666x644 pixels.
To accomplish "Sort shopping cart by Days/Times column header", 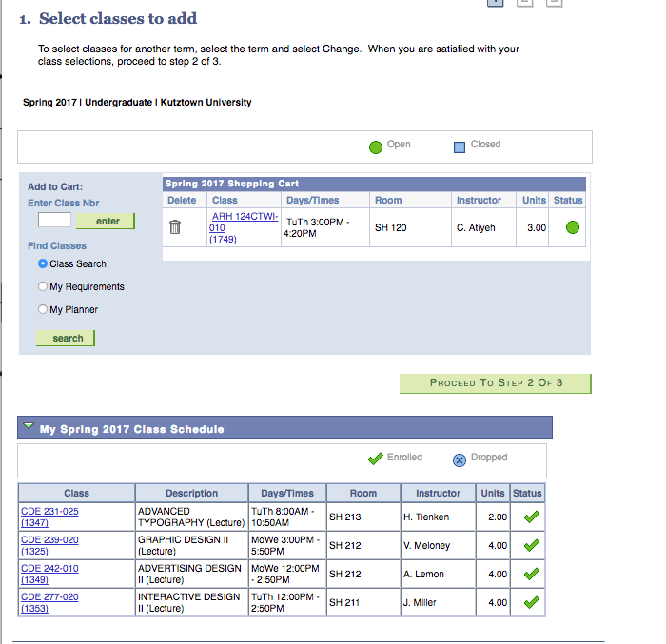I will [312, 201].
